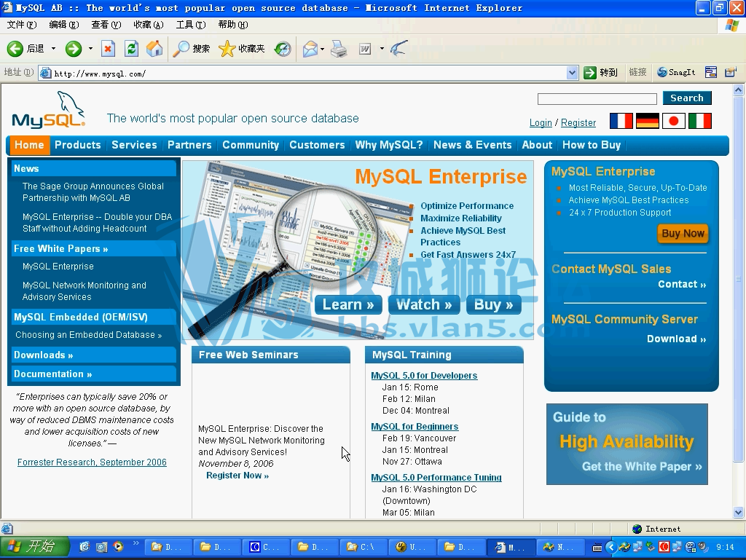Screen dimensions: 746x560
Task: Click the Learn » banner button
Action: pos(348,304)
